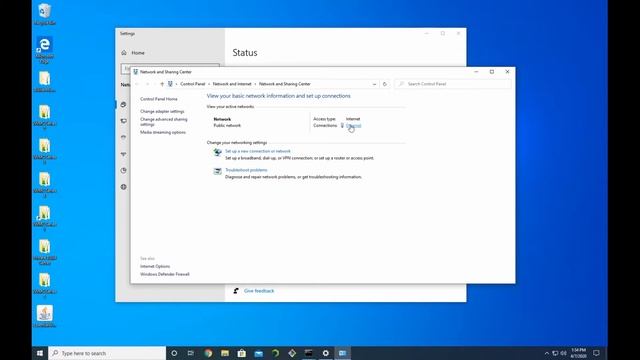Viewport: 640px width, 360px height.
Task: Click the volume icon in system tray
Action: point(564,353)
